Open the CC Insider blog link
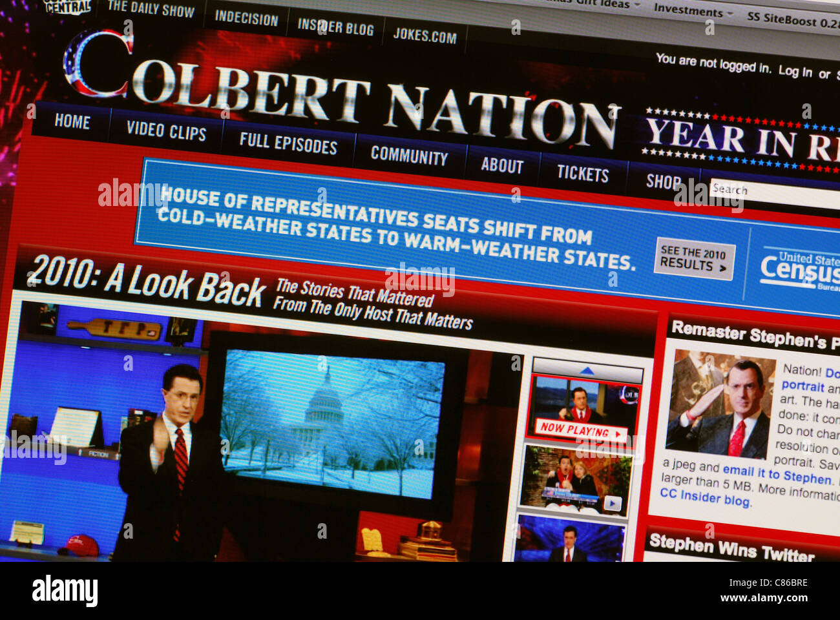This screenshot has height=620, width=840. [704, 497]
